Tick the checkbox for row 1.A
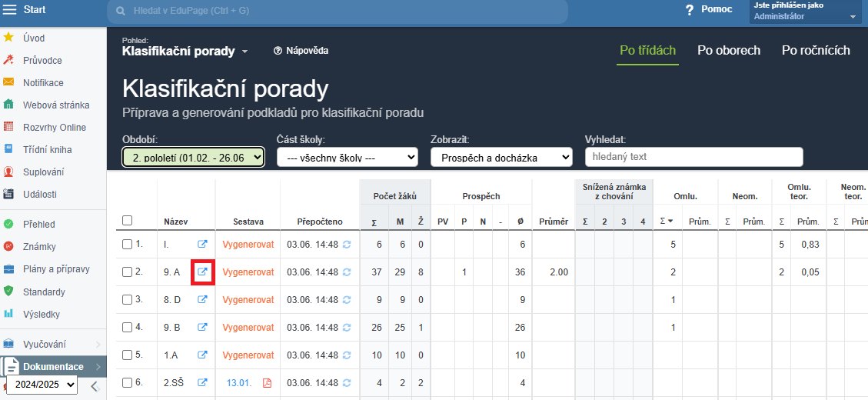This screenshot has height=400, width=868. pos(128,355)
